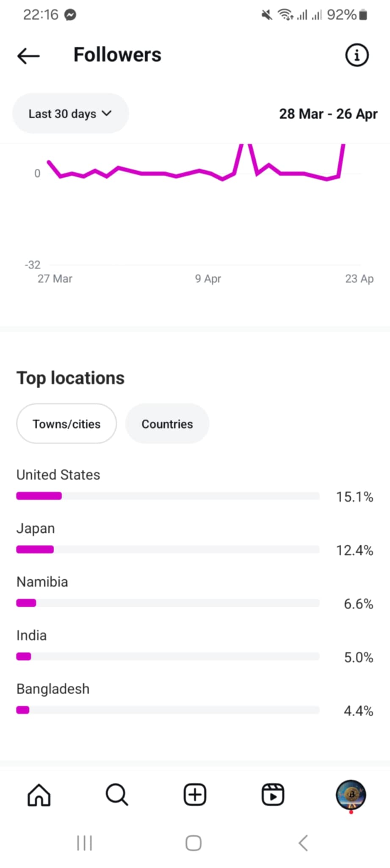This screenshot has width=390, height=868.
Task: Tap the Namibia location bar
Action: click(x=168, y=603)
